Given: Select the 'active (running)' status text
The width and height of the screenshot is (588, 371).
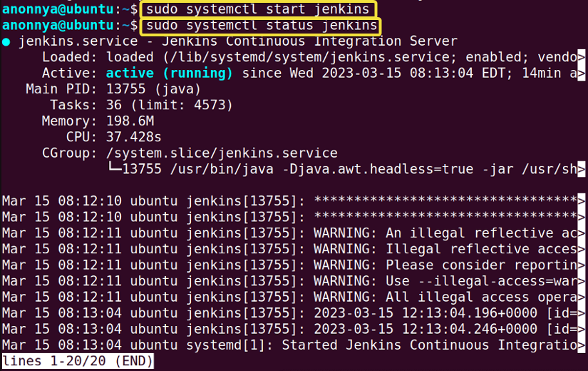Looking at the screenshot, I should click(169, 73).
